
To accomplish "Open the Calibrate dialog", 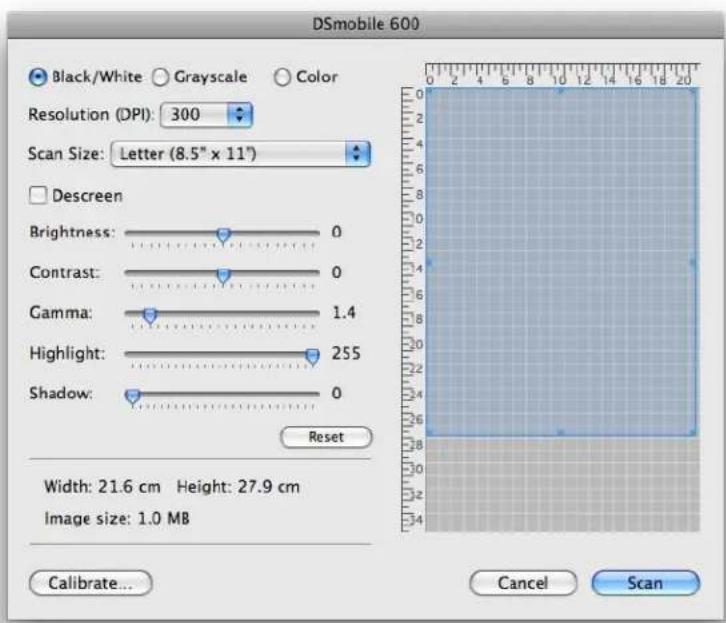I will coord(91,583).
